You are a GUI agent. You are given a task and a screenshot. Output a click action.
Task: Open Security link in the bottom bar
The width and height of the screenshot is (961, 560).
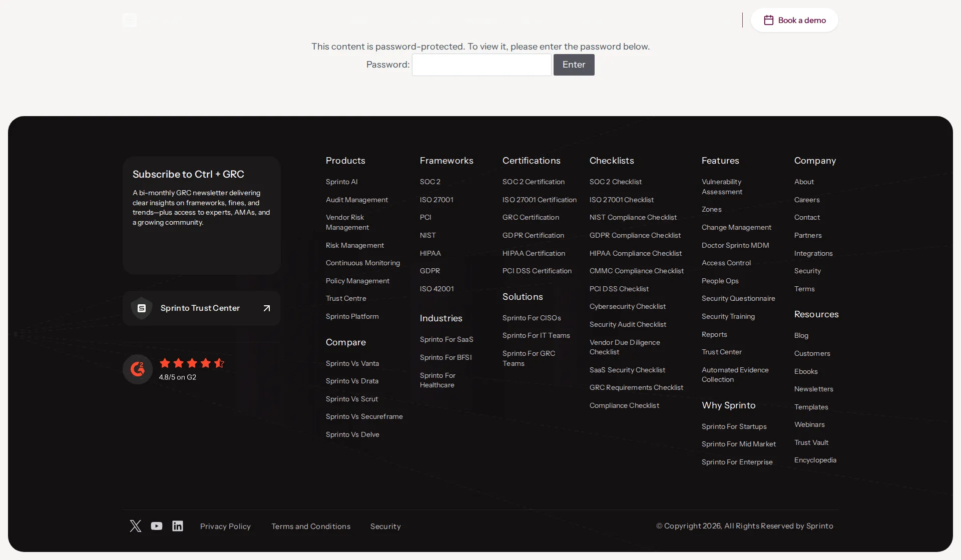point(385,526)
